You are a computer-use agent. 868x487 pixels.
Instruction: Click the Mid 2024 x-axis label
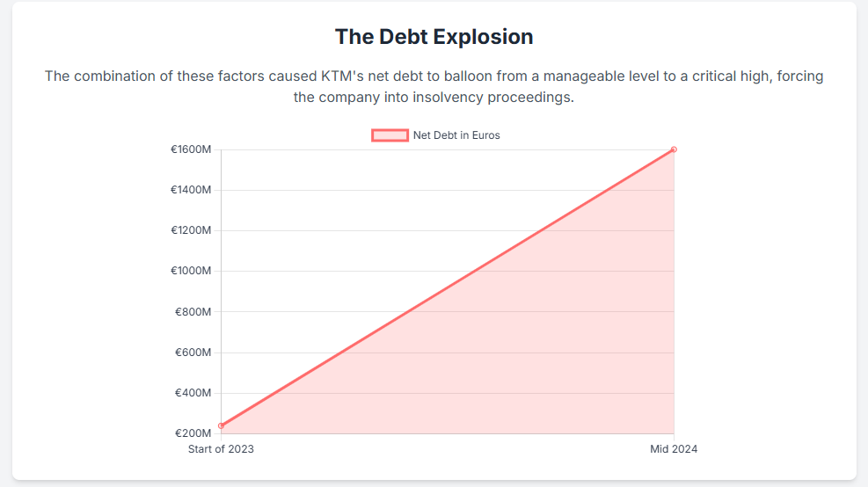coord(674,449)
